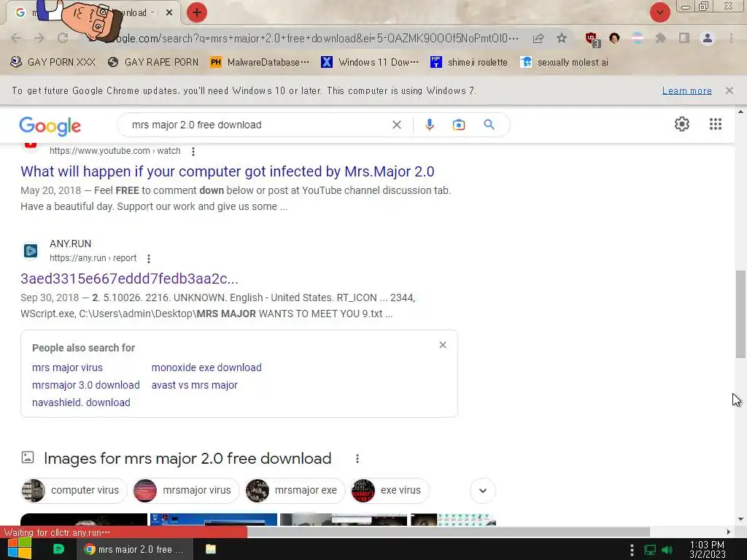747x560 pixels.
Task: Close the Google search tab
Action: point(169,13)
